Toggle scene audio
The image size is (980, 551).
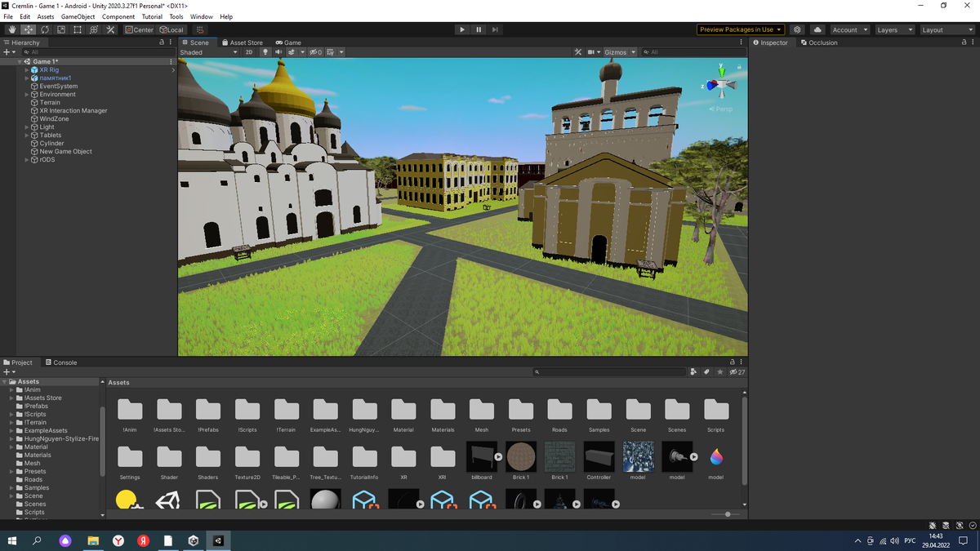(x=278, y=52)
